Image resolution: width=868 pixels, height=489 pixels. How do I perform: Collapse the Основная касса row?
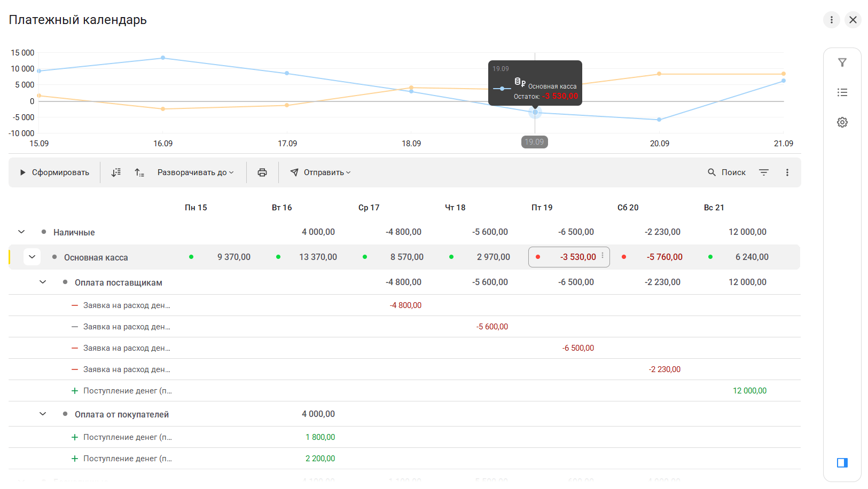click(32, 257)
